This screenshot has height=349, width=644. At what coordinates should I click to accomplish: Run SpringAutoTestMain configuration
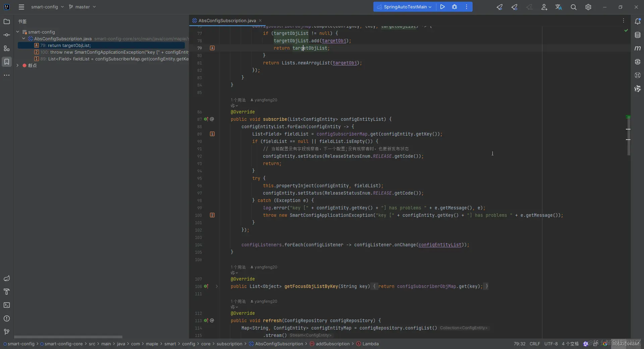point(442,7)
